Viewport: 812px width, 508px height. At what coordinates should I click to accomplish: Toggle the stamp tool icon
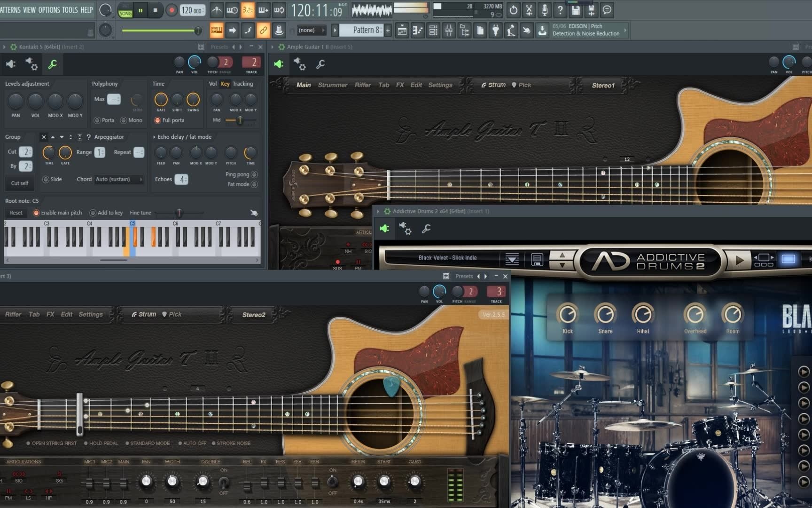pyautogui.click(x=279, y=31)
